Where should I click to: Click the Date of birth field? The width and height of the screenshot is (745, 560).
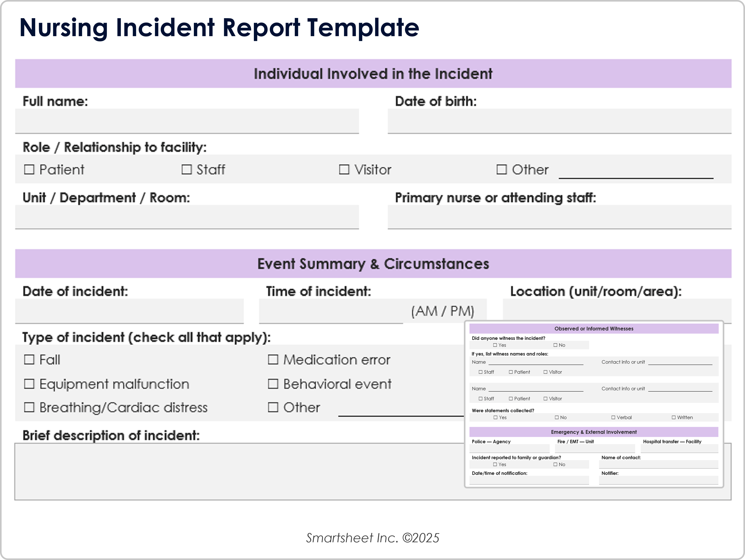click(x=559, y=121)
